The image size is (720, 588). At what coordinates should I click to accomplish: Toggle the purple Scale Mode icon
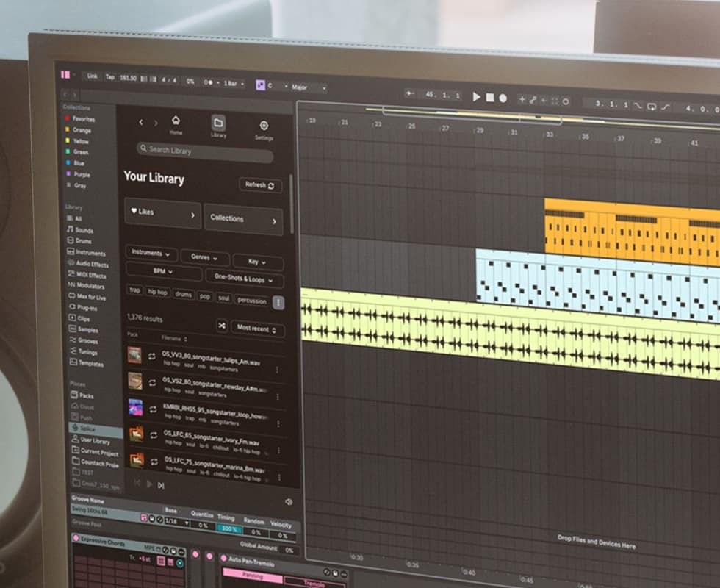coord(260,85)
